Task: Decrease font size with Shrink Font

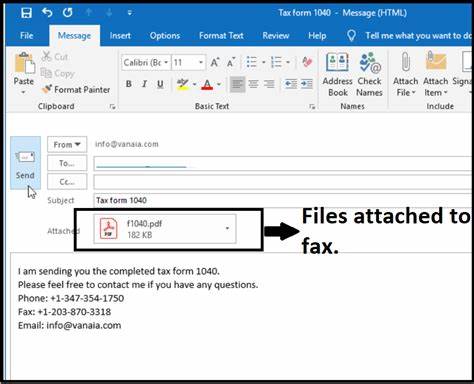Action: coord(231,62)
